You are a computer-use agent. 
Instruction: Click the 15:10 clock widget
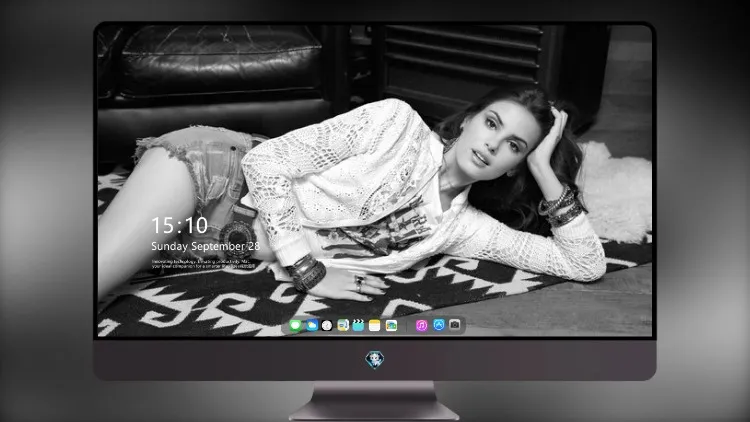point(180,225)
